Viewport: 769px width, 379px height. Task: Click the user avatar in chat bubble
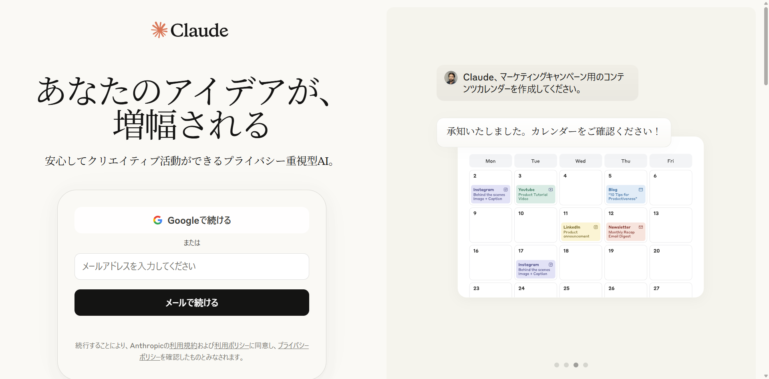451,77
